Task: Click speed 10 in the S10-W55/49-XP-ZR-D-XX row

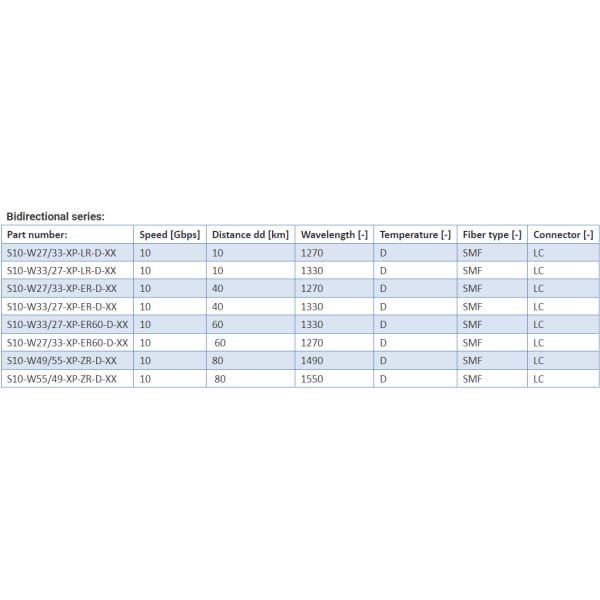Action: [145, 379]
